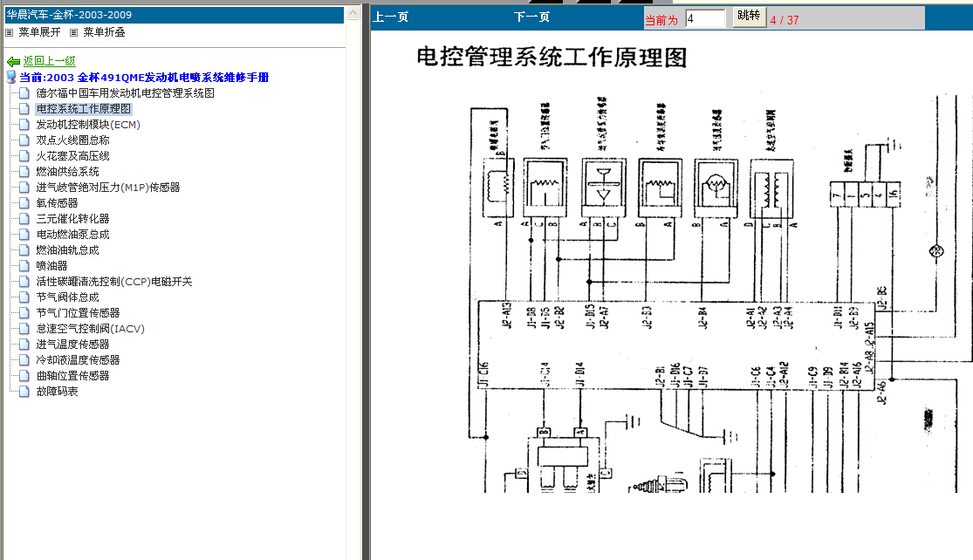This screenshot has width=973, height=560.
Task: Click document icon for 节气阀体总成
Action: (24, 297)
